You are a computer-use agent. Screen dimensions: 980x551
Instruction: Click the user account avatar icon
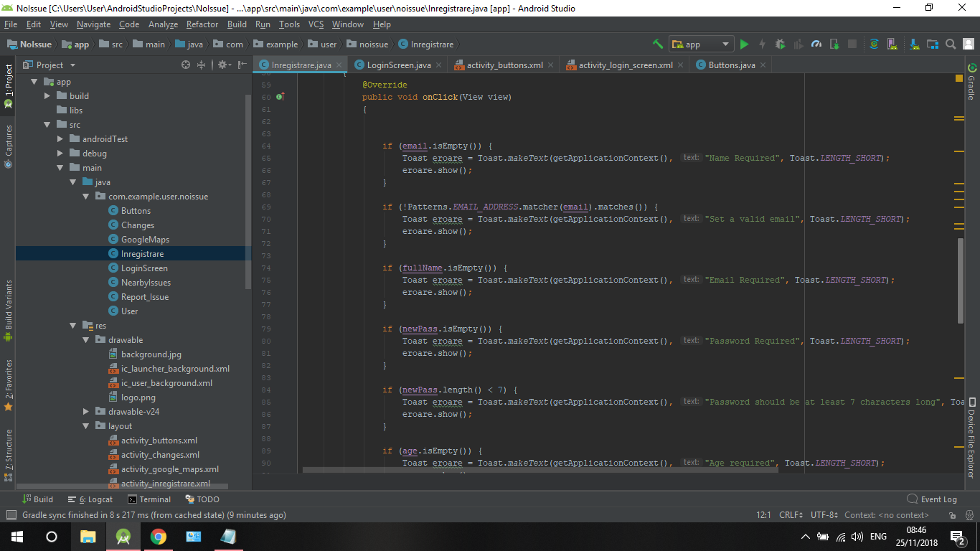pos(969,44)
